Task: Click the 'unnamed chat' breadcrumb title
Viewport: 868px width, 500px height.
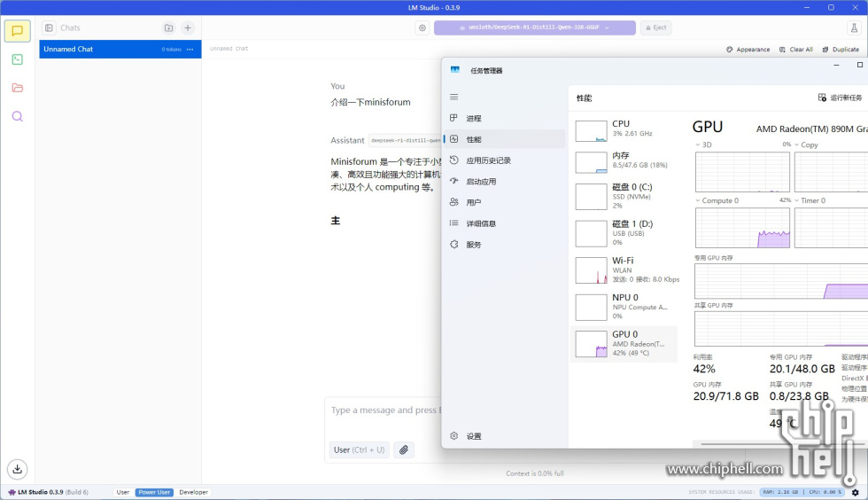Action: [229, 49]
